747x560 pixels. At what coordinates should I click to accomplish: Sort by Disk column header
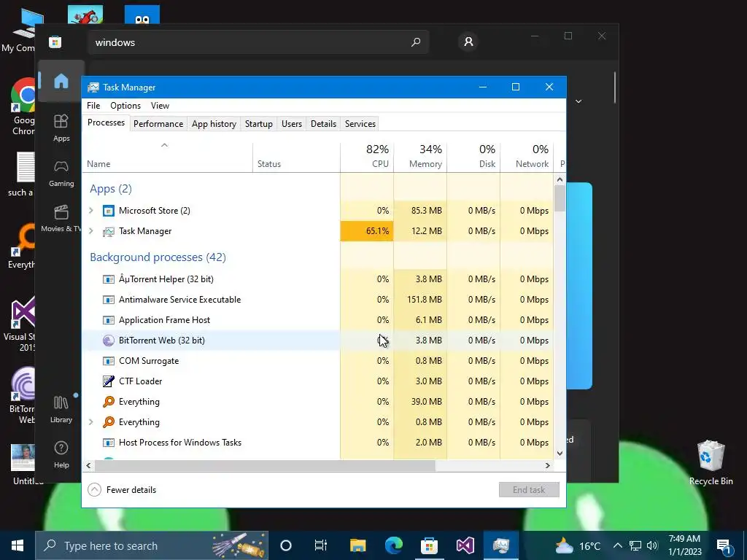tap(473, 157)
